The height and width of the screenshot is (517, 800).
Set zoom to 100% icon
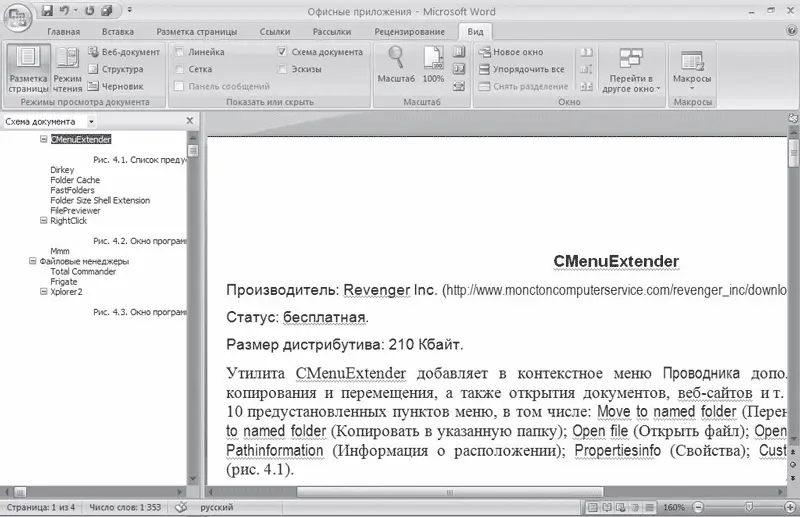point(432,62)
